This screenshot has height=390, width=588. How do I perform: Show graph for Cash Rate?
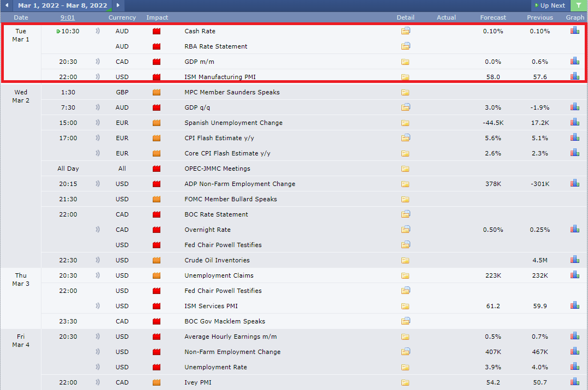point(575,31)
